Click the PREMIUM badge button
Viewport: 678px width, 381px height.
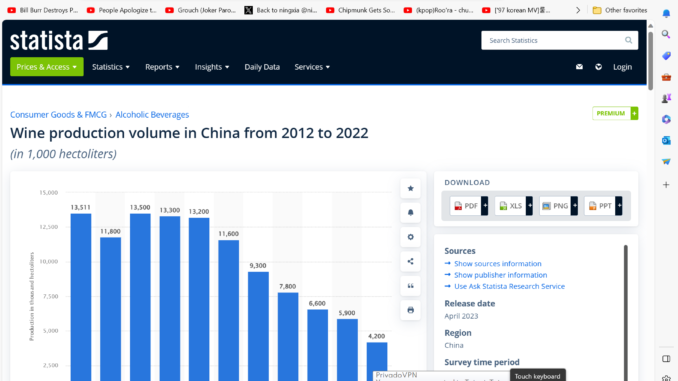coord(615,113)
